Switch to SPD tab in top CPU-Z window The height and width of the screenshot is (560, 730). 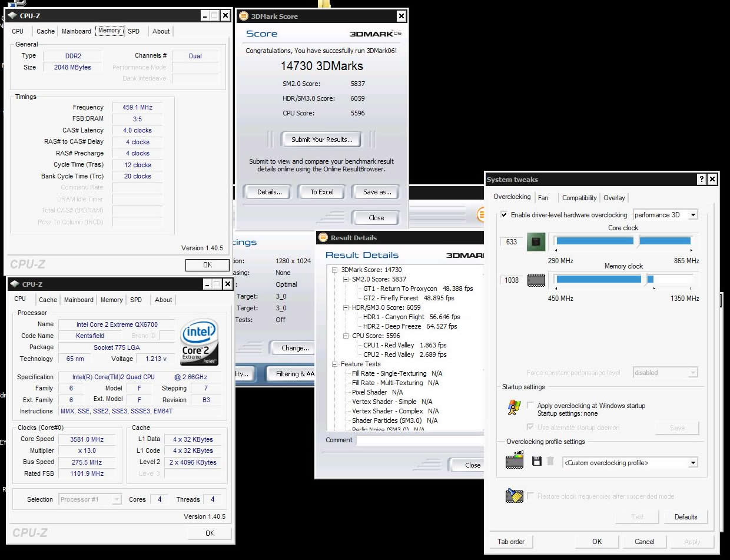pyautogui.click(x=134, y=31)
